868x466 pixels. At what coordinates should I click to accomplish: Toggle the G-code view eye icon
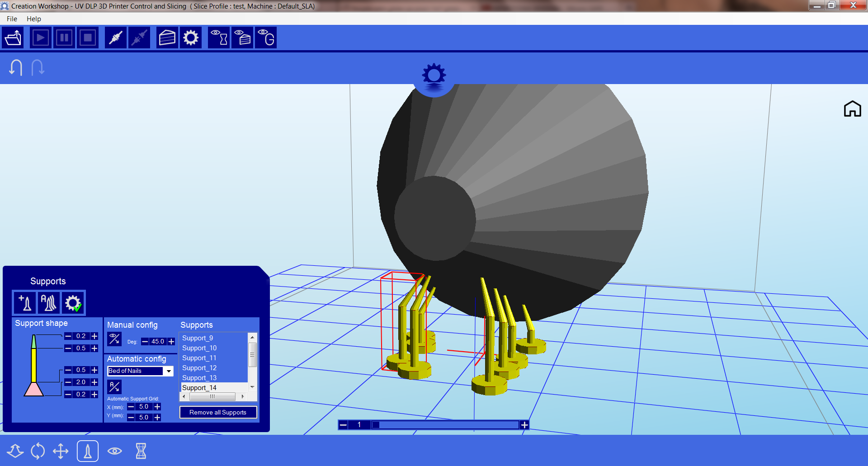[266, 38]
